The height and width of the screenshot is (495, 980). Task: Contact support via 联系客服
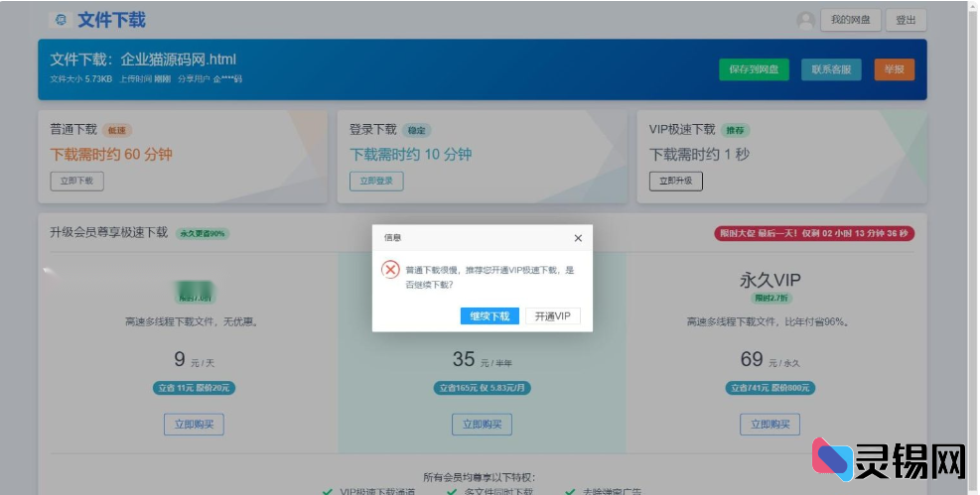coord(831,69)
